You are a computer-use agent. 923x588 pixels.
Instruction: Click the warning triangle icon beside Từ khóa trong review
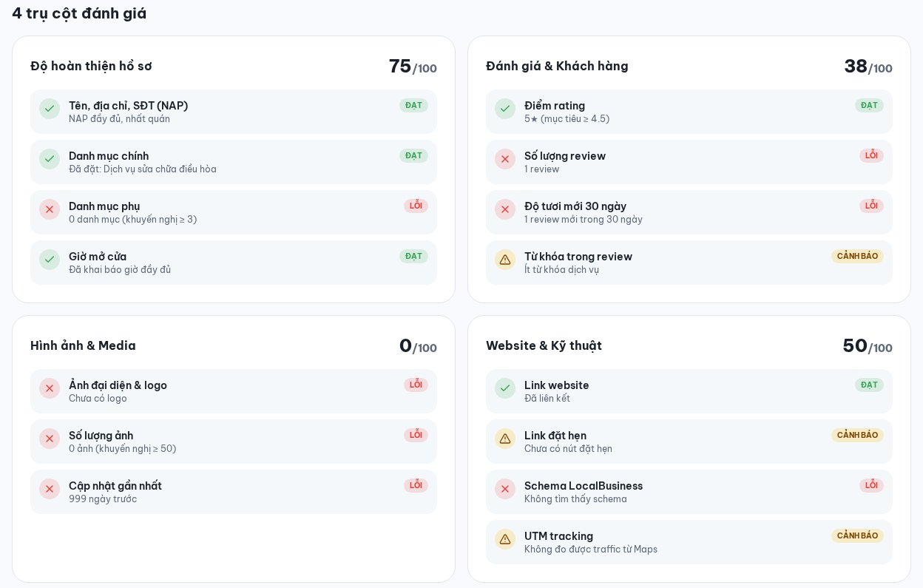pyautogui.click(x=505, y=260)
